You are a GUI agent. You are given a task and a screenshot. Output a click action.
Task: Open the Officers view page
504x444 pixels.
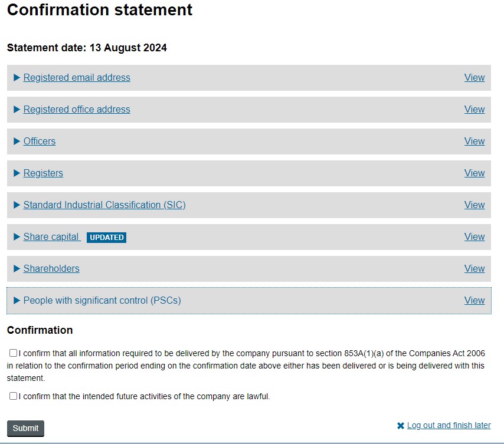[474, 141]
